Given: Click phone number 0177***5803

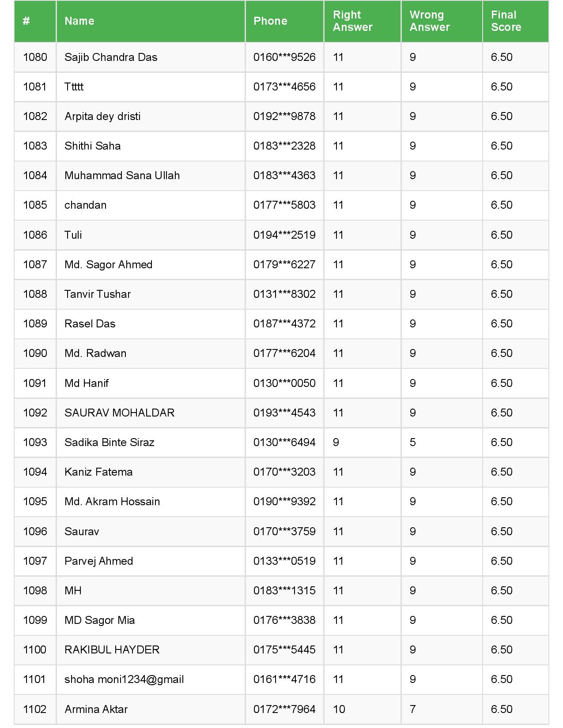Looking at the screenshot, I should 284,205.
